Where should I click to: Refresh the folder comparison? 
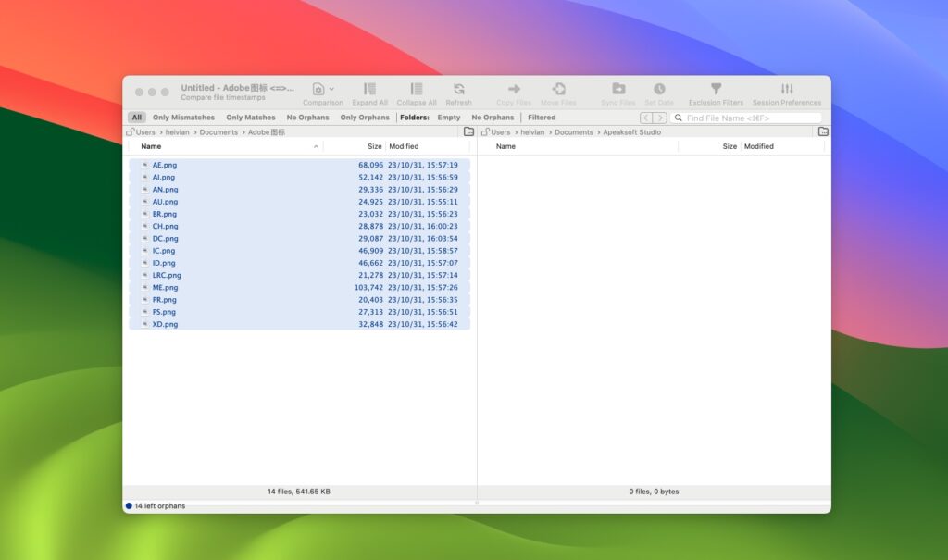click(458, 90)
